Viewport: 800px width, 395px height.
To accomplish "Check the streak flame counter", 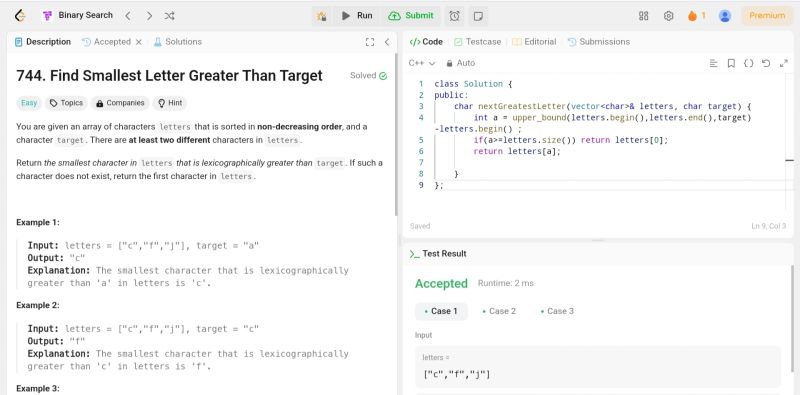I will (x=696, y=16).
